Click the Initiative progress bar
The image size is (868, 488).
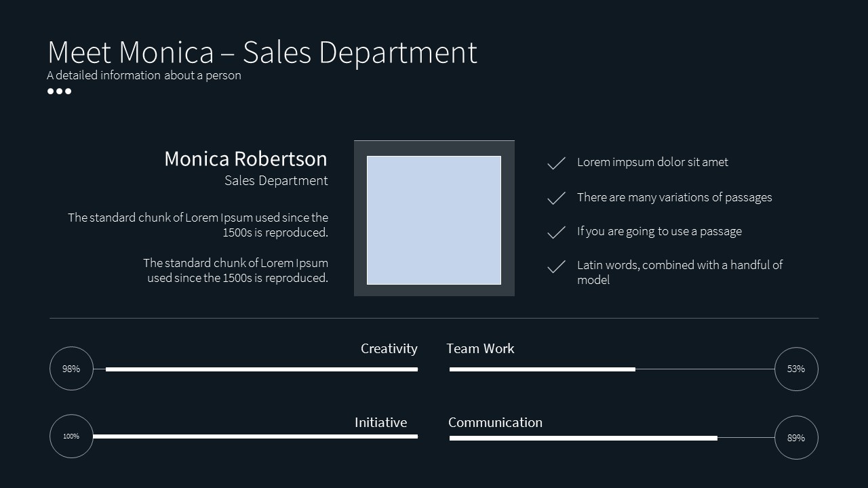tap(255, 436)
